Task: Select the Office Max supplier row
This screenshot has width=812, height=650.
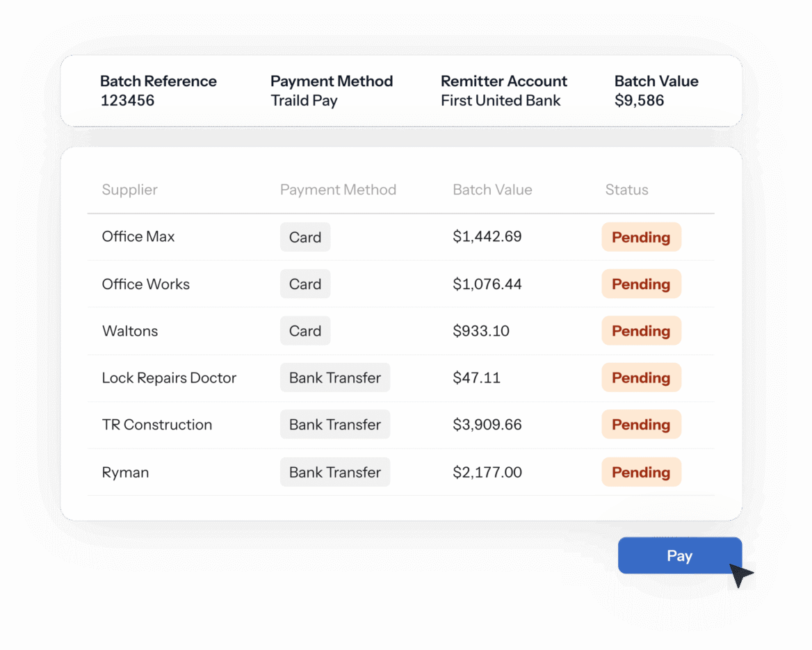Action: (401, 236)
